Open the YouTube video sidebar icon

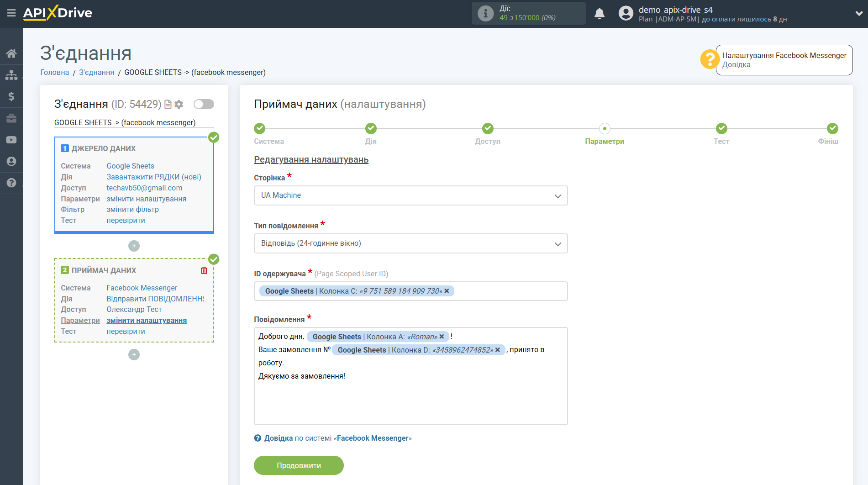[11, 140]
